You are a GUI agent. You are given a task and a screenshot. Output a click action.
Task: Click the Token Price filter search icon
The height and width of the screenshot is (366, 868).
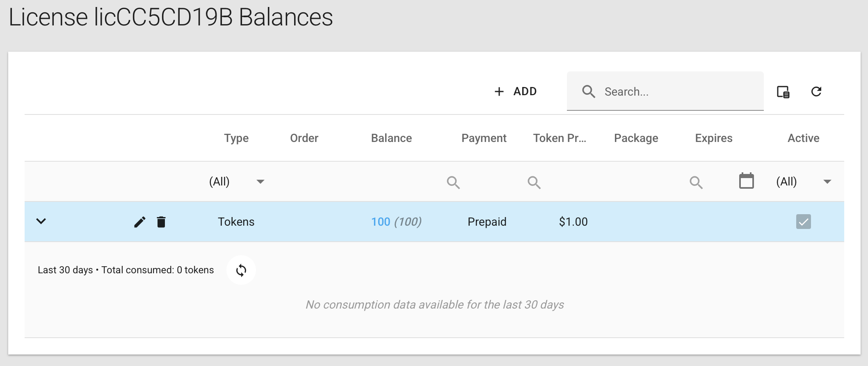coord(534,182)
